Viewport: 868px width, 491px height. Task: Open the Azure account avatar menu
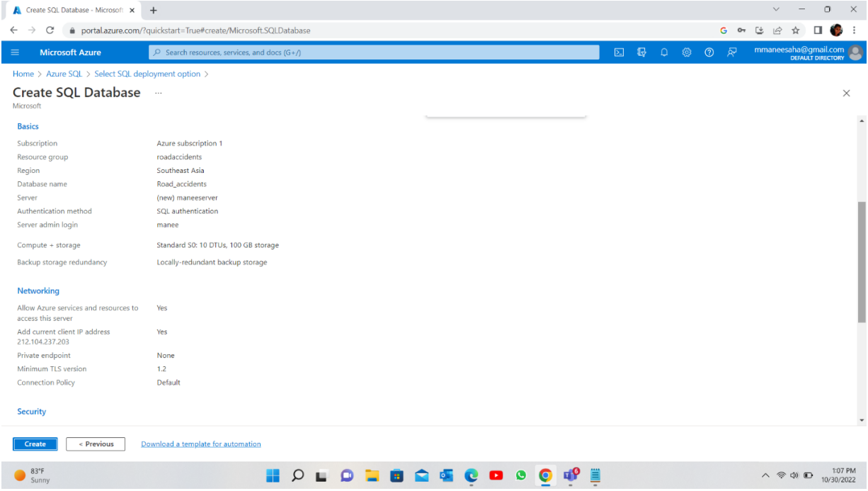point(855,52)
